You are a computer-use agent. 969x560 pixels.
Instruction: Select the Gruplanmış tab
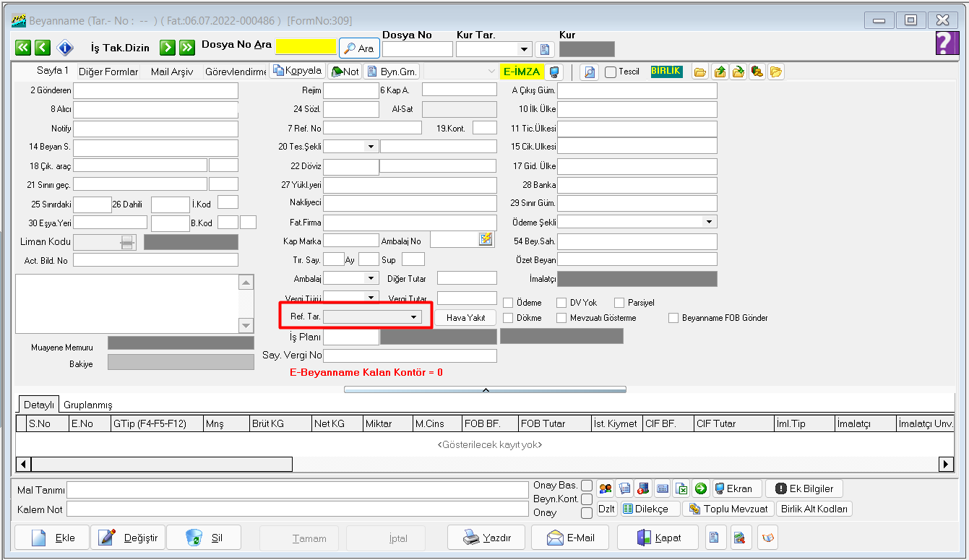(x=87, y=405)
